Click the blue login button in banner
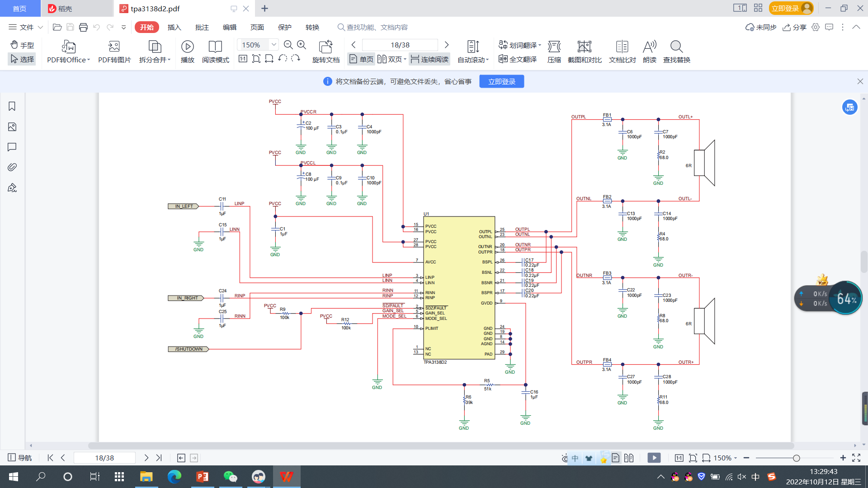This screenshot has height=488, width=868. tap(501, 81)
